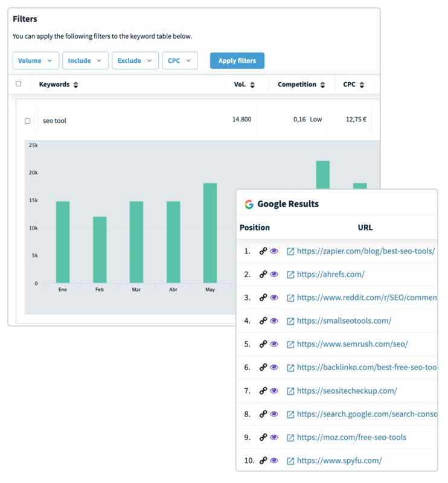448x483 pixels.
Task: Click the Apply filters button
Action: (237, 61)
